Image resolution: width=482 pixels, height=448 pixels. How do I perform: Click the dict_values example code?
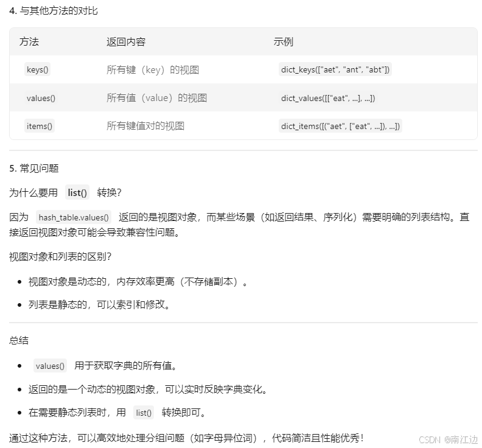point(328,98)
